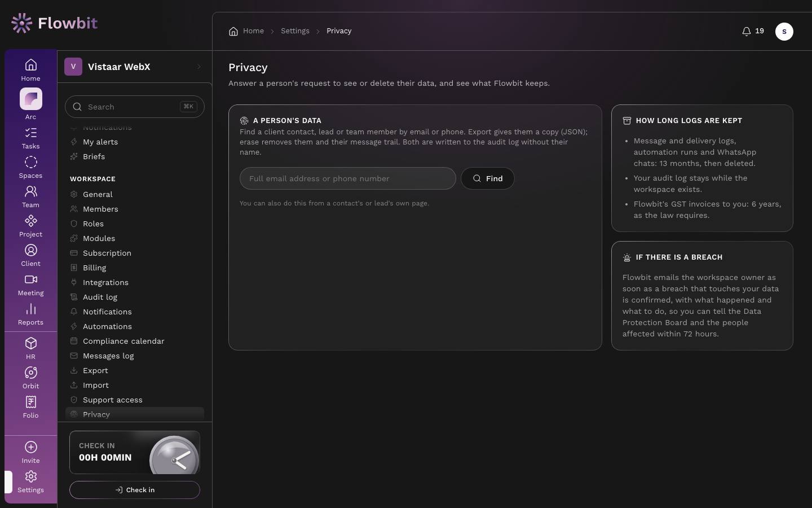Open General workspace settings
The height and width of the screenshot is (508, 812).
[x=135, y=194]
